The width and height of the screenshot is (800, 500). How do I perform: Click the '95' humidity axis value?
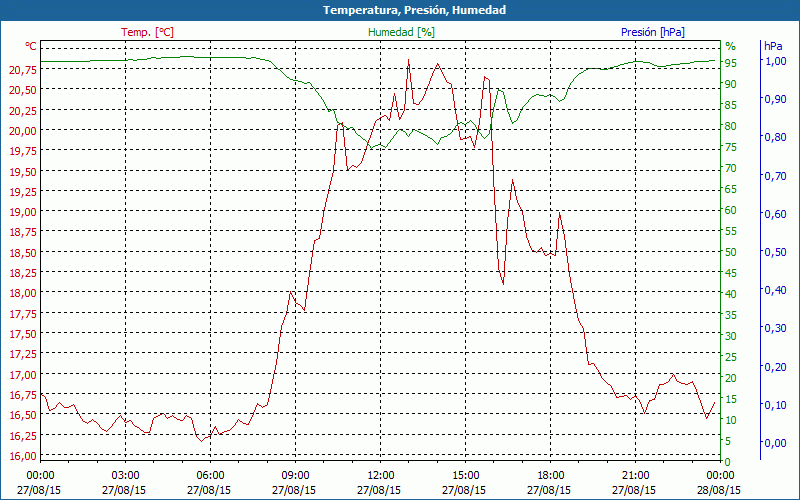tap(731, 63)
